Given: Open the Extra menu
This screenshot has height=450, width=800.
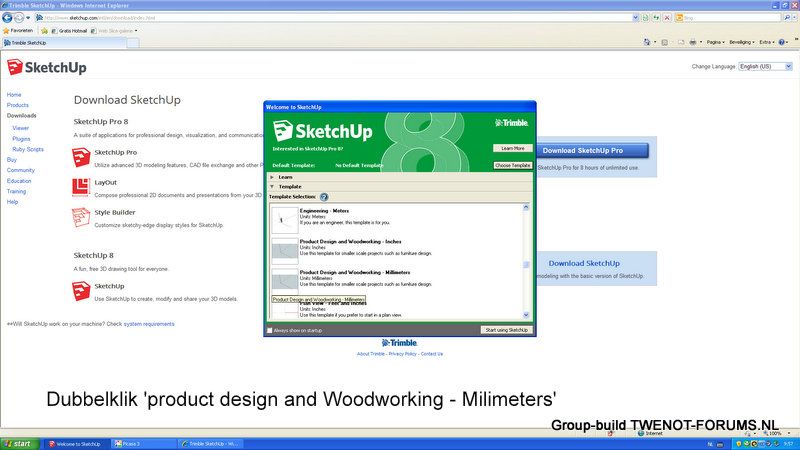Looking at the screenshot, I should pos(767,42).
